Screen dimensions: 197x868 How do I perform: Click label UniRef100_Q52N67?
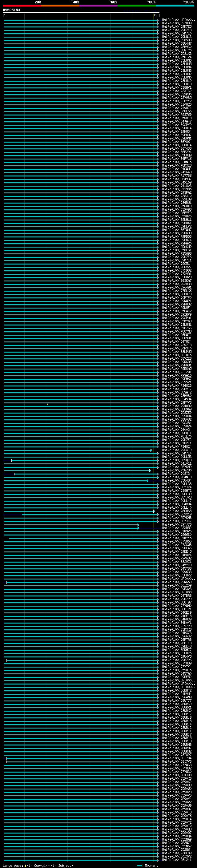click(x=177, y=846)
